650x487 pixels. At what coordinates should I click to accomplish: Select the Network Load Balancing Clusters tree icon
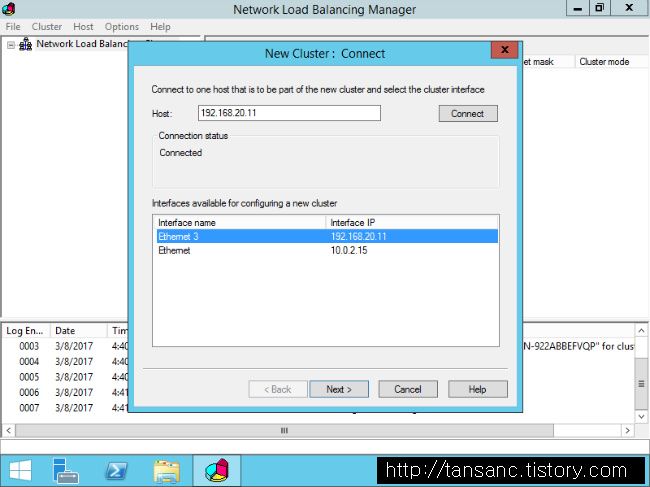(26, 44)
